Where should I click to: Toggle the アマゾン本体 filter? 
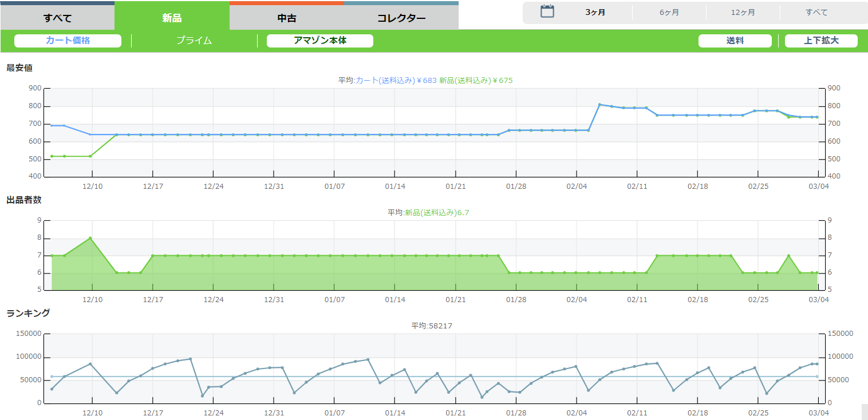pyautogui.click(x=319, y=41)
